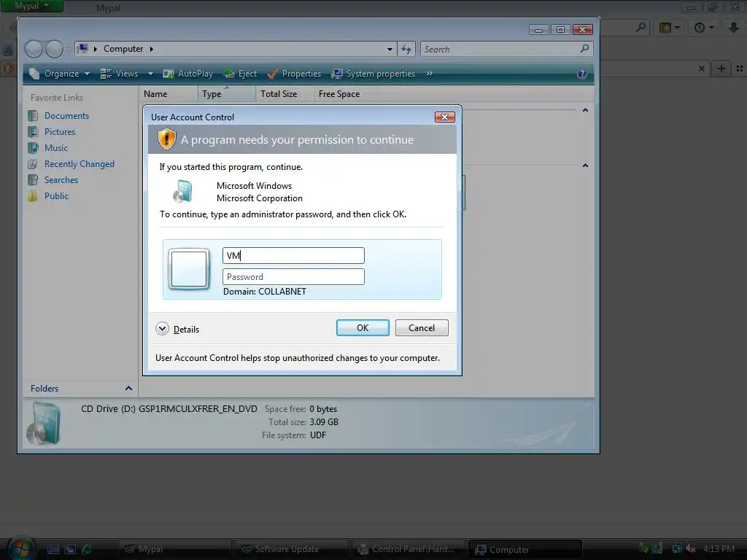
Task: Click the Password input field
Action: (293, 276)
